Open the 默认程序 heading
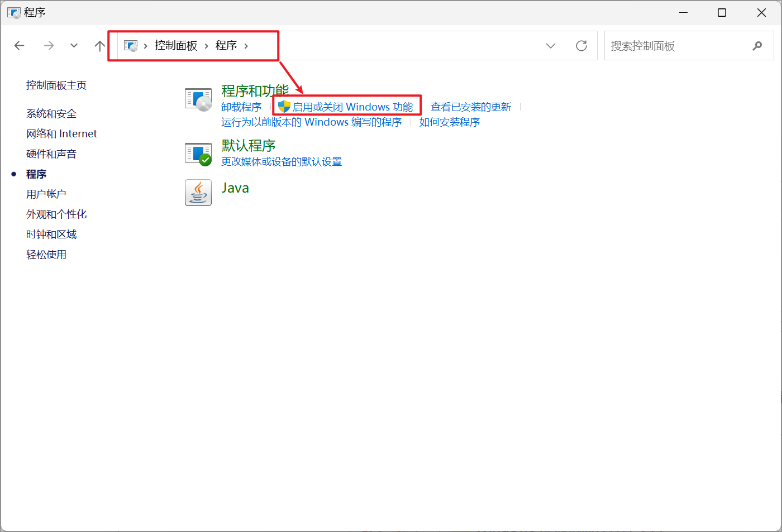 249,146
